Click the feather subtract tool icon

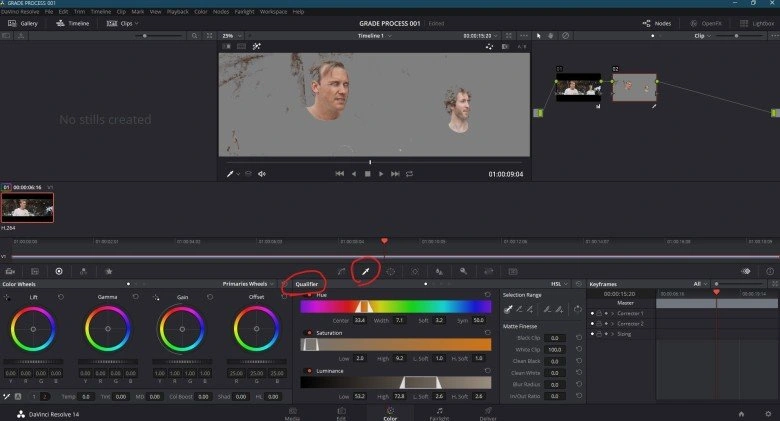[547, 310]
